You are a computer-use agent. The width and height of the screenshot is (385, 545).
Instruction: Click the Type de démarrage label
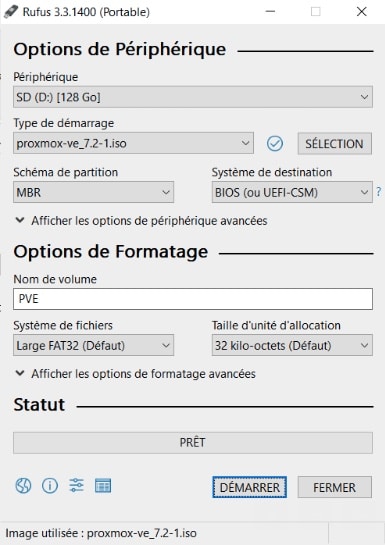[x=64, y=123]
